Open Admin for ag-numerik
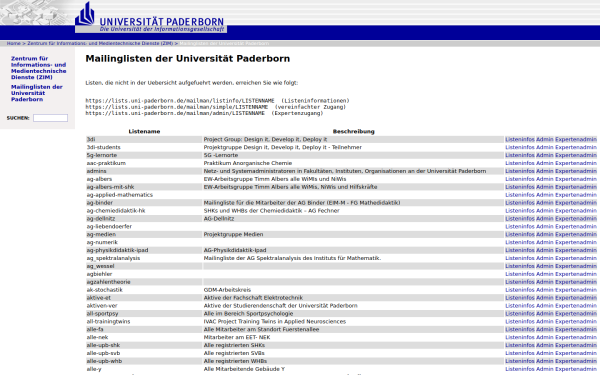Viewport: 600px width, 375px height. tap(545, 242)
